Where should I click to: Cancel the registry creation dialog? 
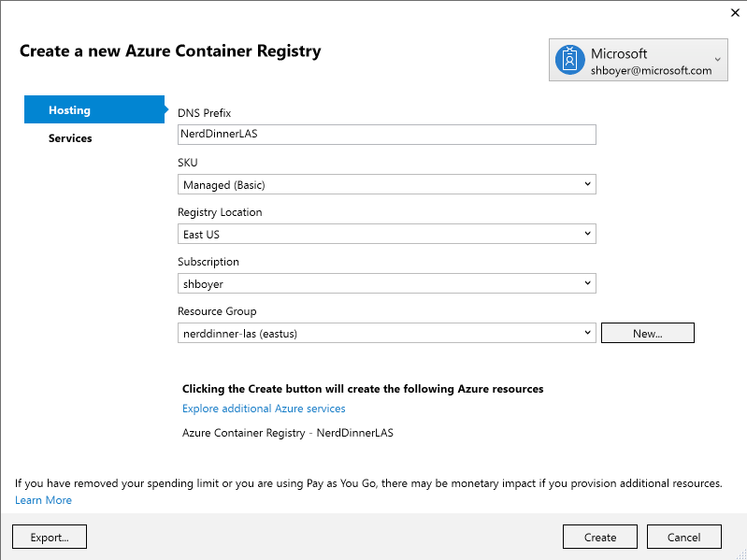pos(683,537)
